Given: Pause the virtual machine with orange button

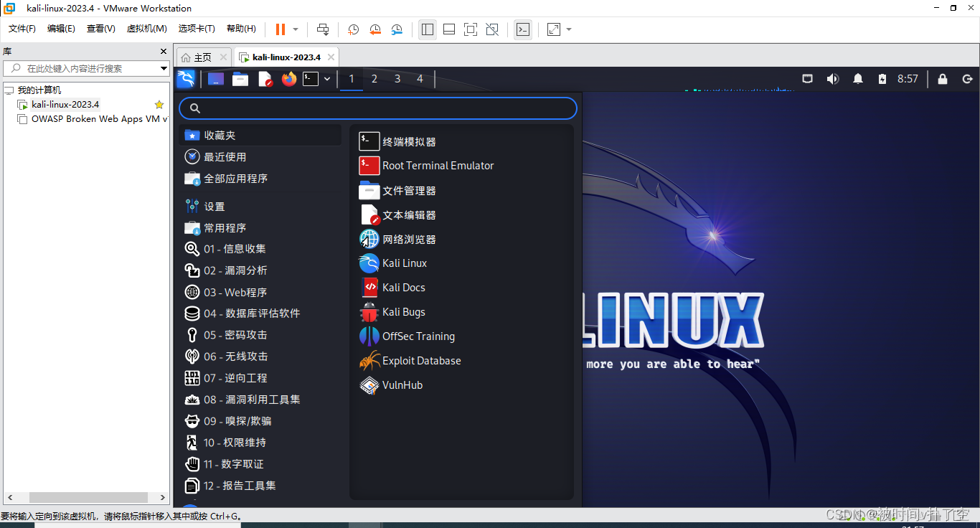Looking at the screenshot, I should point(280,29).
